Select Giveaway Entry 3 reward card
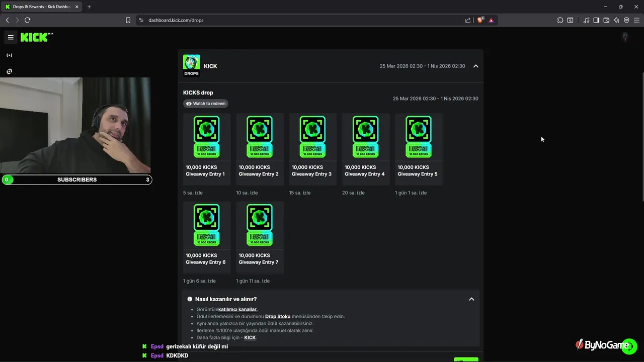 312,149
